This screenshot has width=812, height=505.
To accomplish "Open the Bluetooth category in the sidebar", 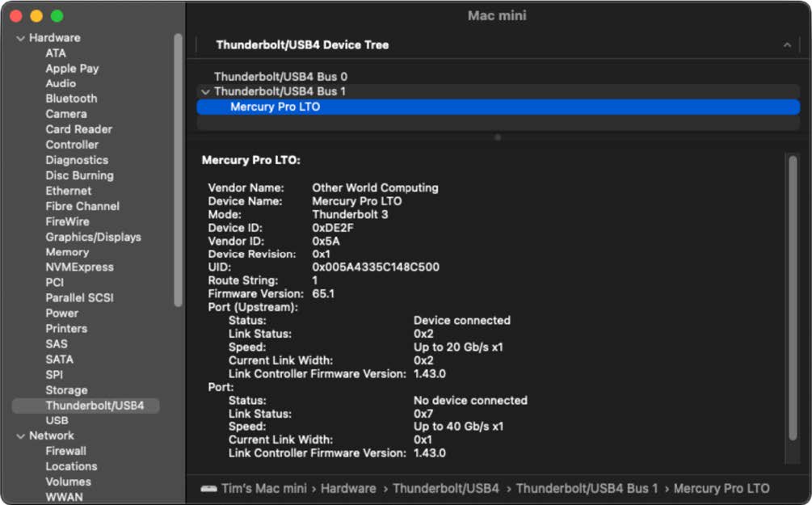I will click(70, 99).
